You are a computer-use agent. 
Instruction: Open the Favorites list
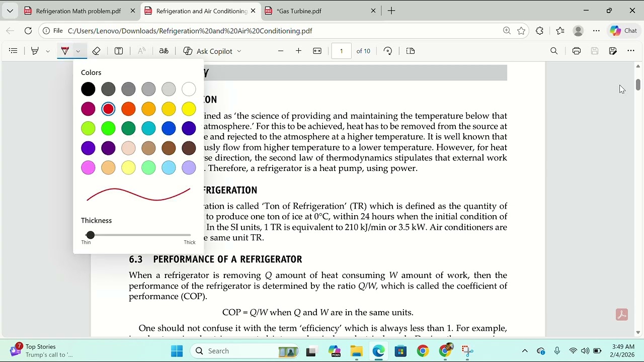560,31
